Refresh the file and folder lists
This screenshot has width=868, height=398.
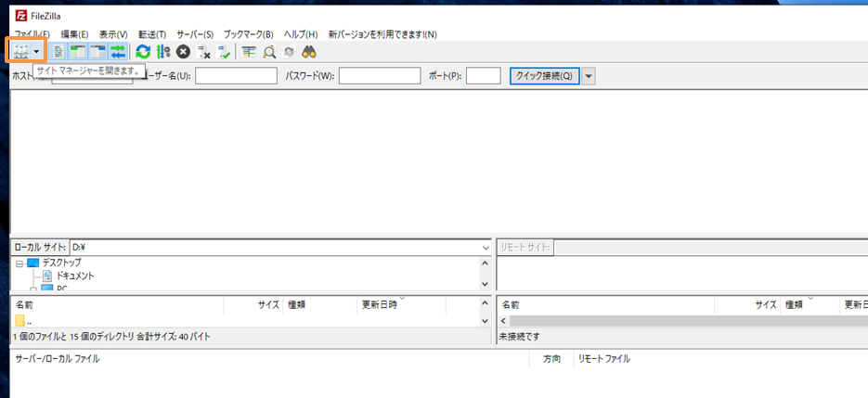click(x=143, y=52)
